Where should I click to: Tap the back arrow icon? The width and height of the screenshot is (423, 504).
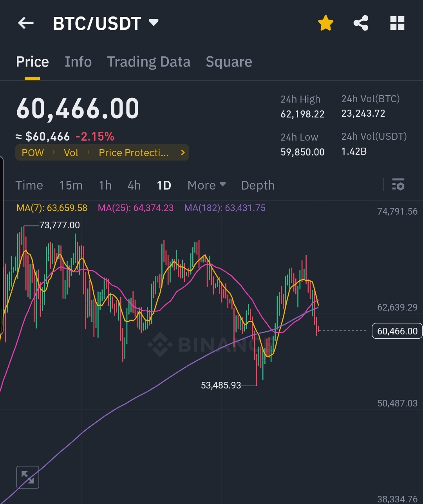tap(26, 23)
